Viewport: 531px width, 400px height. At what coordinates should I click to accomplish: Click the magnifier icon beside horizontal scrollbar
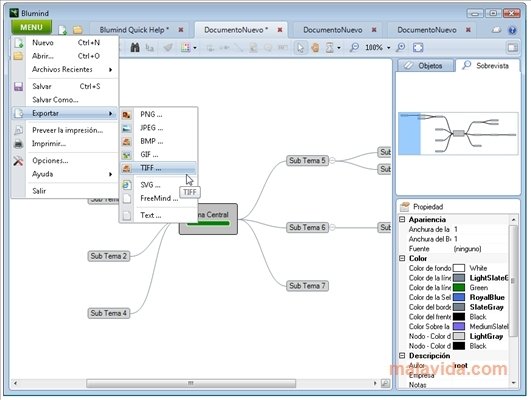click(385, 383)
